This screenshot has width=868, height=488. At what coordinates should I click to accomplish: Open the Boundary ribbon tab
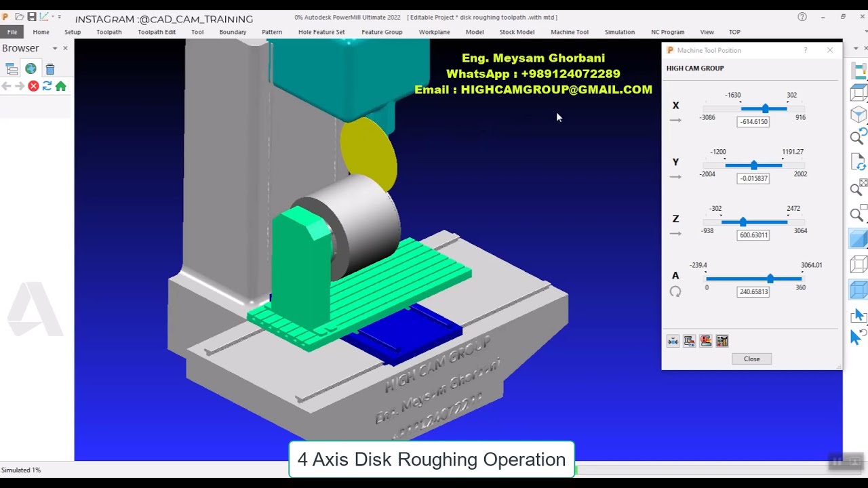233,32
